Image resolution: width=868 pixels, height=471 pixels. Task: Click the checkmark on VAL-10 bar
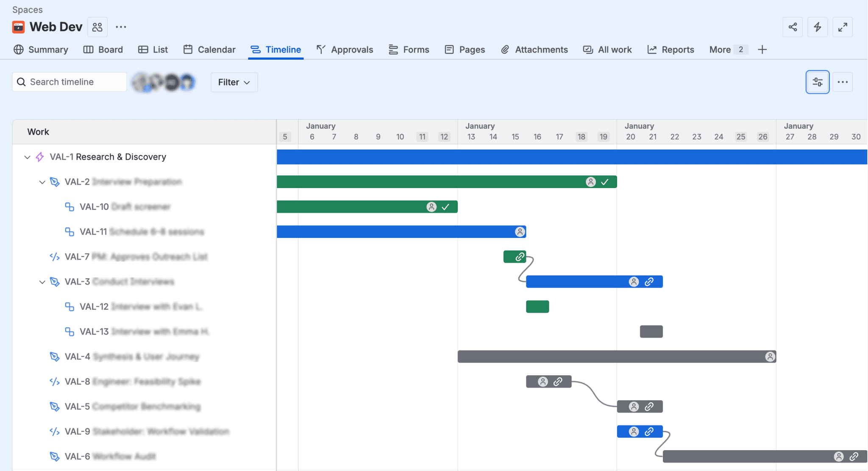(x=445, y=207)
